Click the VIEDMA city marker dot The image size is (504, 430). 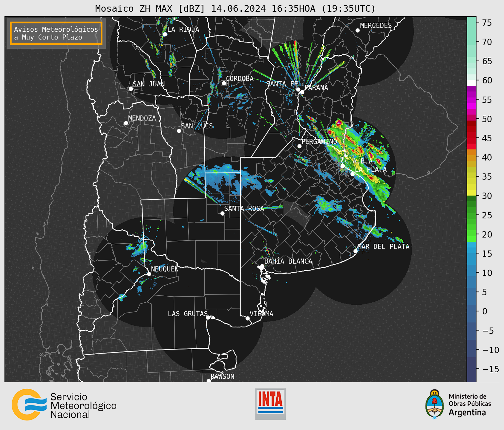coord(248,318)
